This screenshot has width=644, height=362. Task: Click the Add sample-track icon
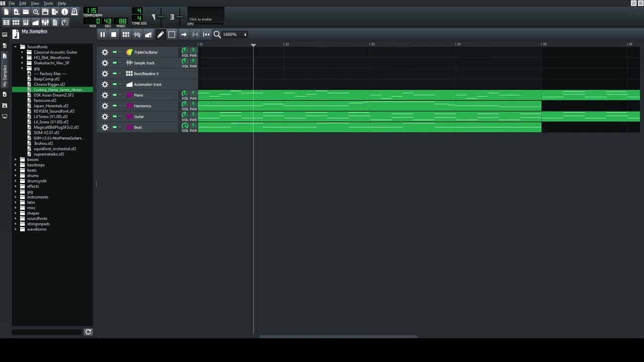pyautogui.click(x=137, y=35)
